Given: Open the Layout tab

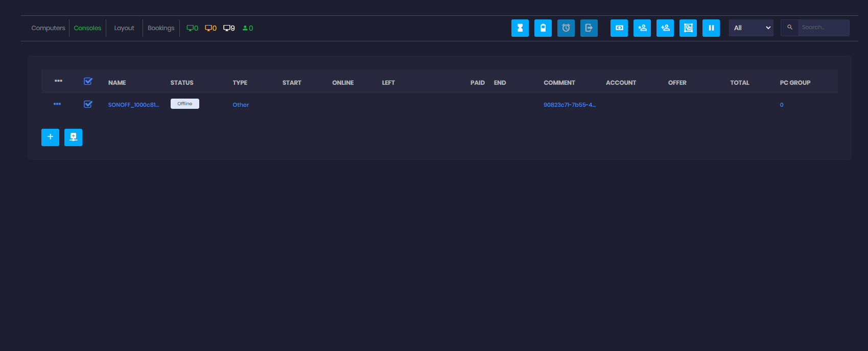Looking at the screenshot, I should [x=124, y=28].
